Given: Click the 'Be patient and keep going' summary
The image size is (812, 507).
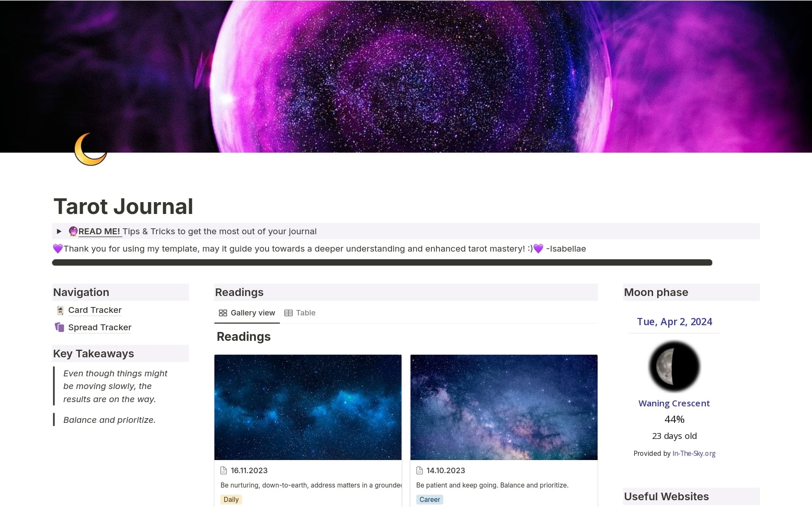Looking at the screenshot, I should coord(492,485).
